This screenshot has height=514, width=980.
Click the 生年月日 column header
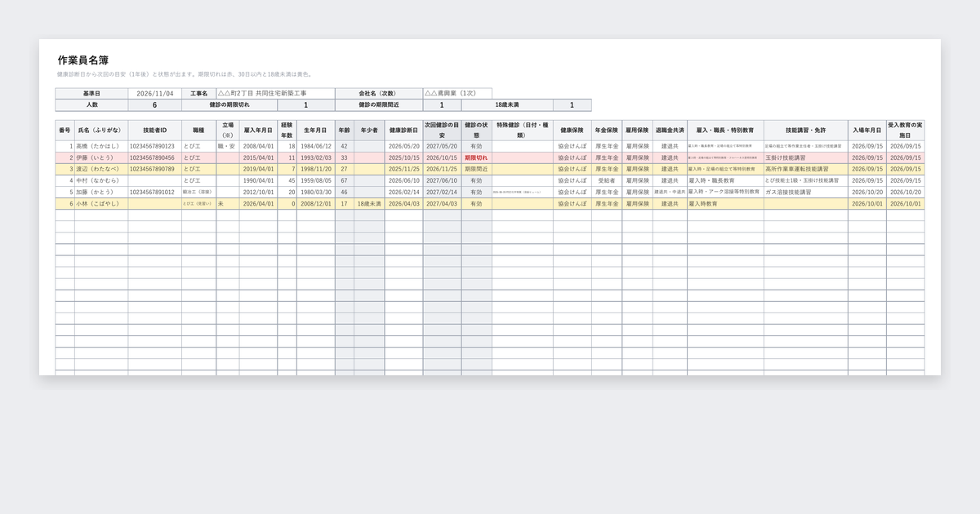(316, 130)
